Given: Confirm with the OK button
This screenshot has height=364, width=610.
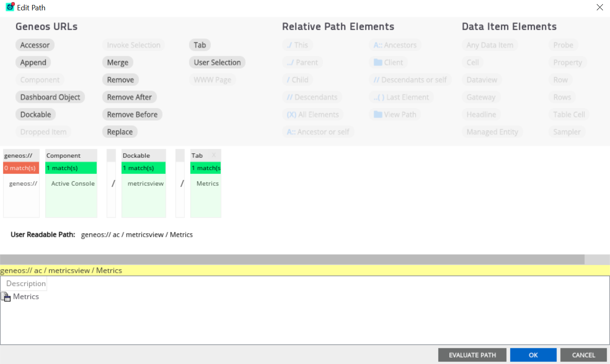Looking at the screenshot, I should tap(533, 355).
